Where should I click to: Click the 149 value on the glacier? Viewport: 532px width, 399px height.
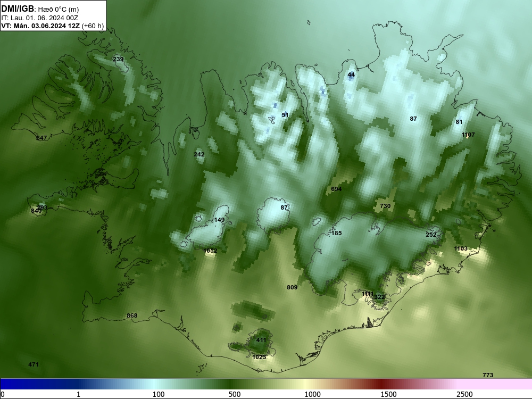(x=220, y=220)
